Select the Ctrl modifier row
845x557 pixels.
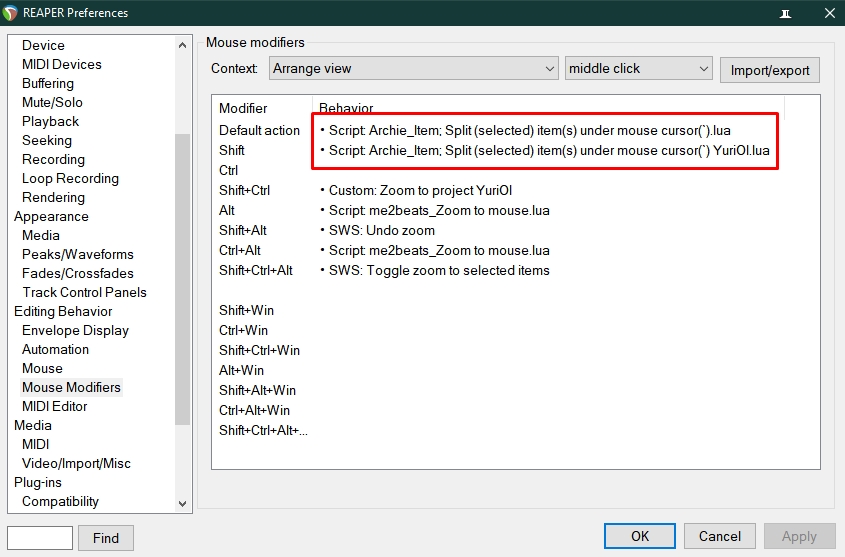[x=516, y=170]
